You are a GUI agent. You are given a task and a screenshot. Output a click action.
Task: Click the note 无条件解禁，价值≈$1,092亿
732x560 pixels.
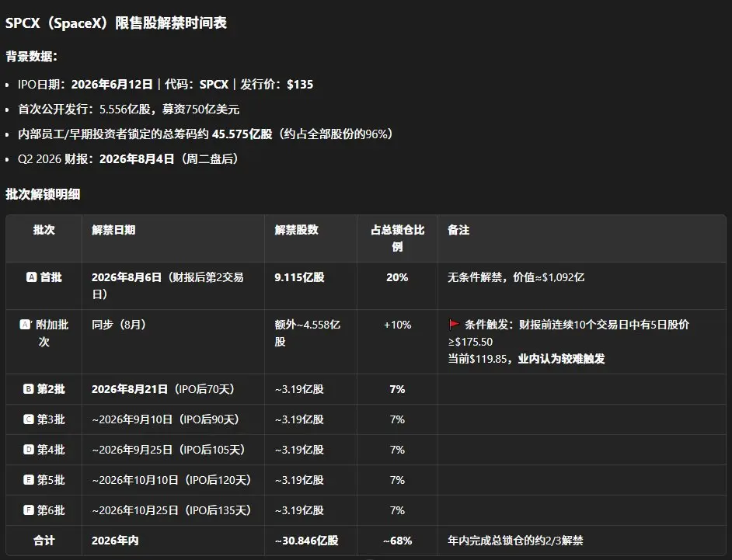click(x=516, y=277)
